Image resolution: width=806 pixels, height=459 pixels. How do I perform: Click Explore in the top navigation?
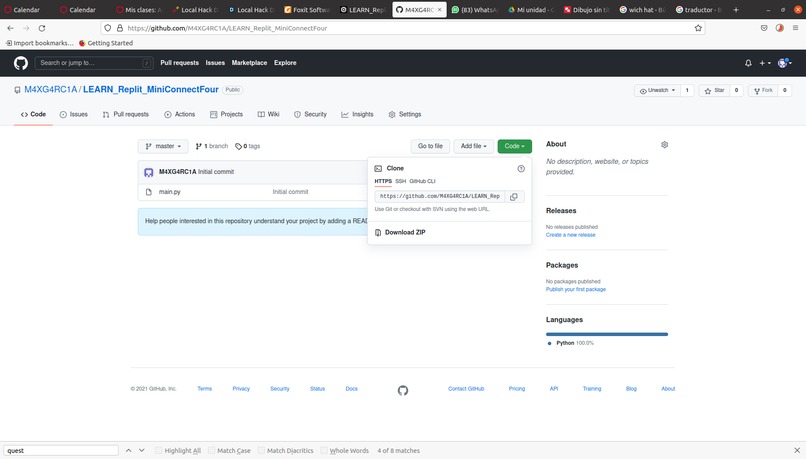(285, 63)
